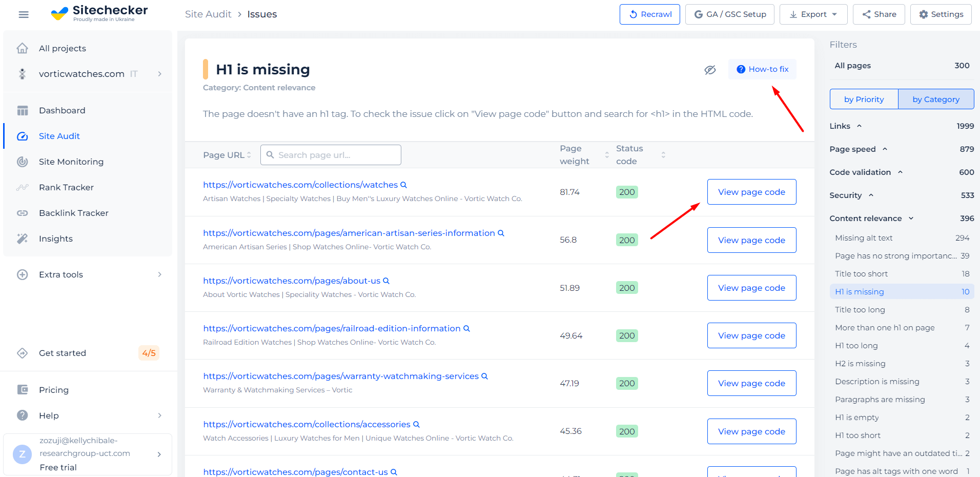Screen dimensions: 980x477
Task: Click the Pricing wallet icon
Action: [x=23, y=390]
